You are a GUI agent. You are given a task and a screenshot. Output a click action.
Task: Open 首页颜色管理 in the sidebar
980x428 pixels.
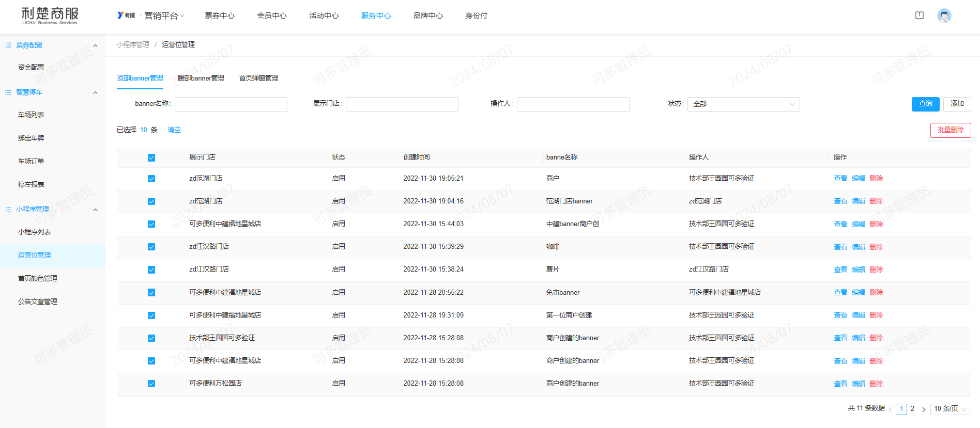[x=38, y=279]
